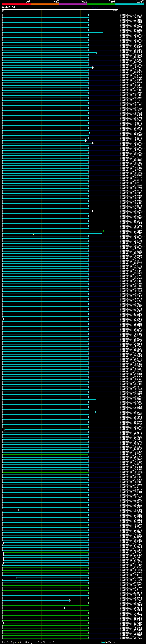Open the UniRef100_Q7SZC0 entry
Screen dimensions: 146x644
pos(131,32)
